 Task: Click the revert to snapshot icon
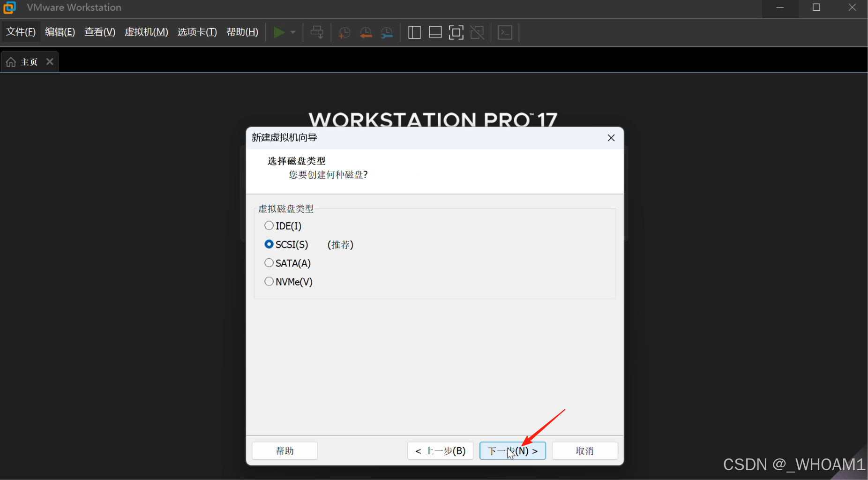click(366, 33)
